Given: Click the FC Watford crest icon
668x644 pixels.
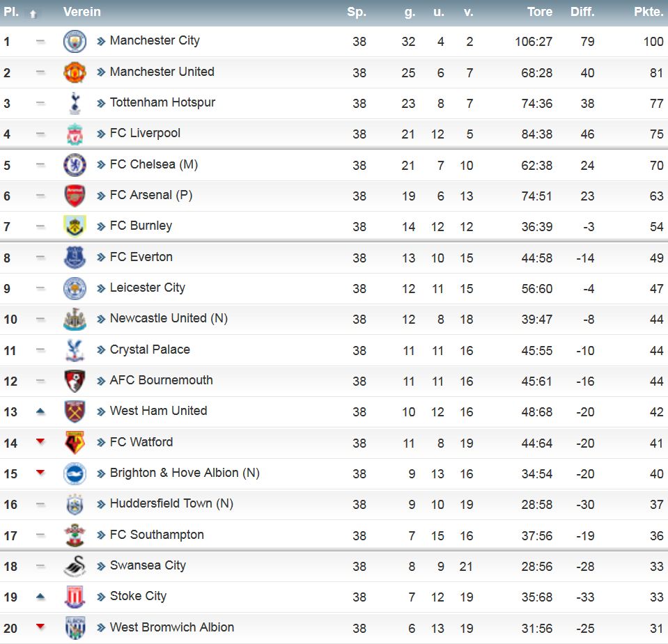Looking at the screenshot, I should [75, 443].
